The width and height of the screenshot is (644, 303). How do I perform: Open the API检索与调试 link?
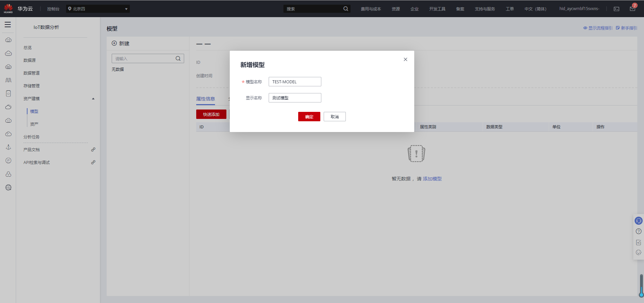[37, 163]
